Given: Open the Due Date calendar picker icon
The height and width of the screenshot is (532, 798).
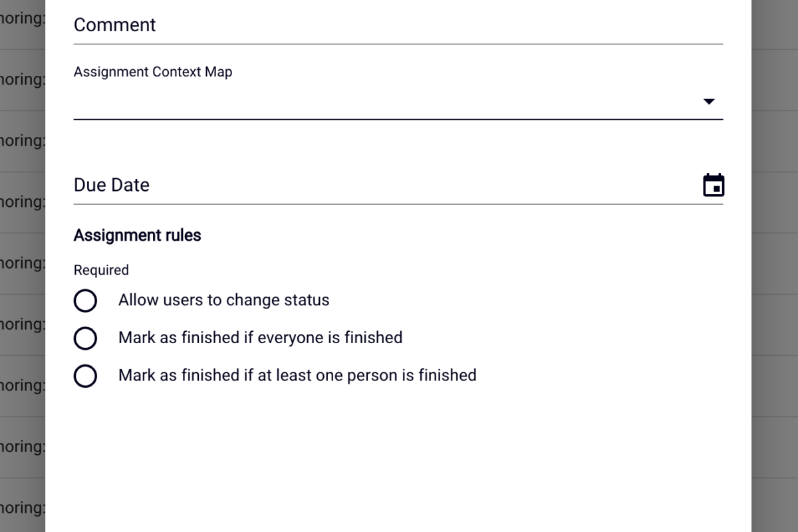Looking at the screenshot, I should [x=714, y=185].
